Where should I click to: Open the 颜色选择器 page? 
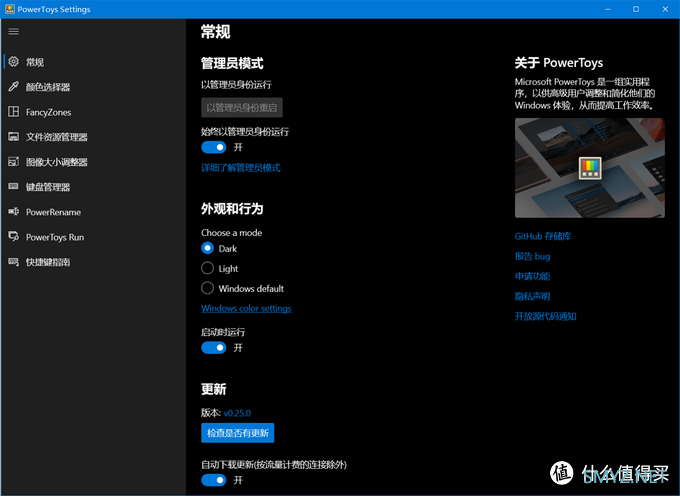[93, 87]
